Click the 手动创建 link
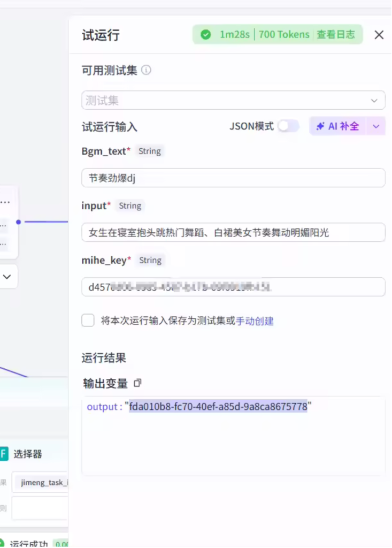The height and width of the screenshot is (548, 392). 255,321
